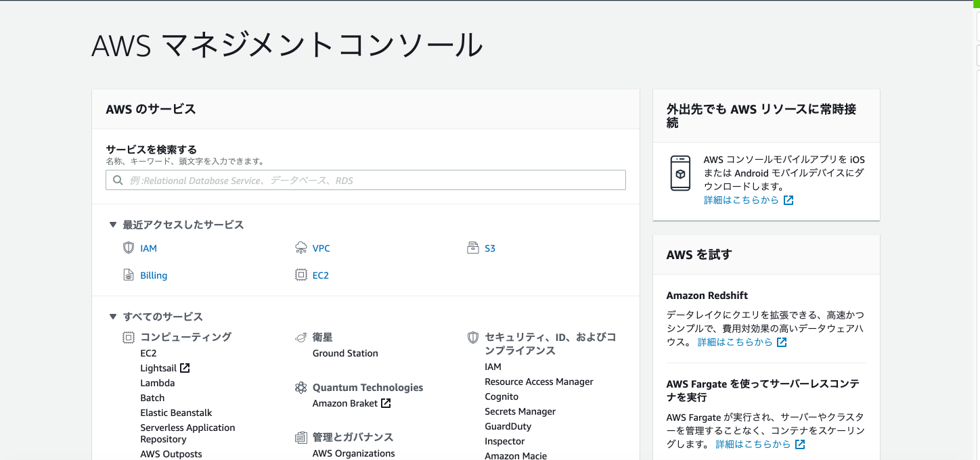The width and height of the screenshot is (980, 460).
Task: Click the 衛星 satellite category icon
Action: [x=301, y=337]
